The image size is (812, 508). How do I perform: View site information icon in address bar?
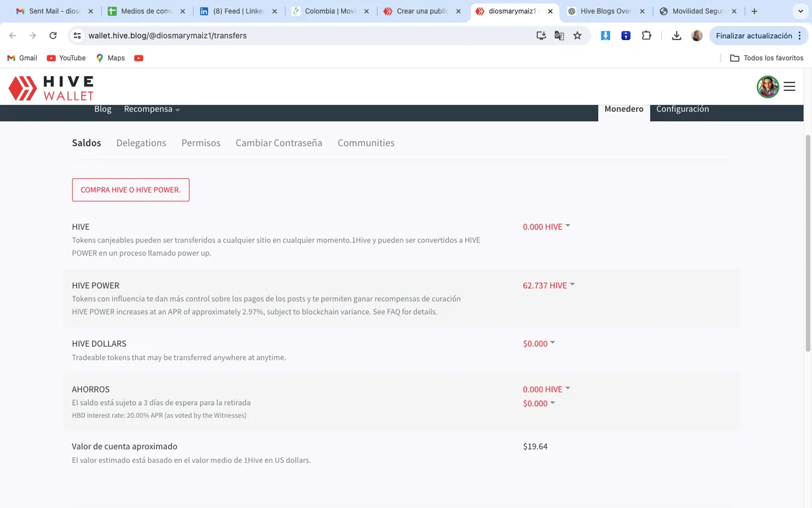coord(77,36)
